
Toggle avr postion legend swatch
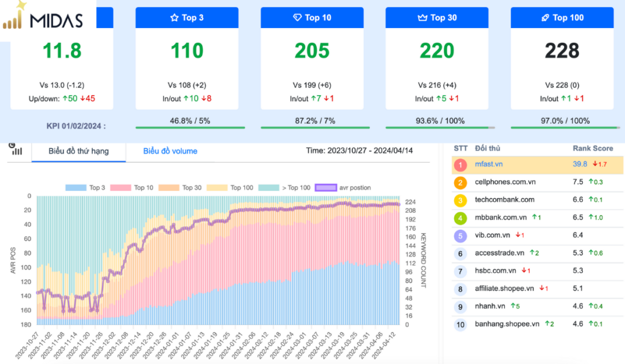pyautogui.click(x=326, y=188)
